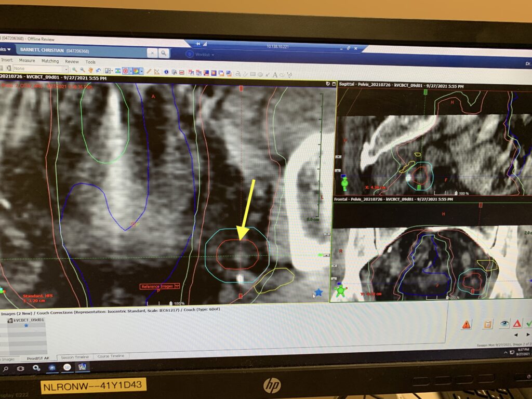
Task: Select the kVCBCT_09d01 image item
Action: tap(26, 320)
